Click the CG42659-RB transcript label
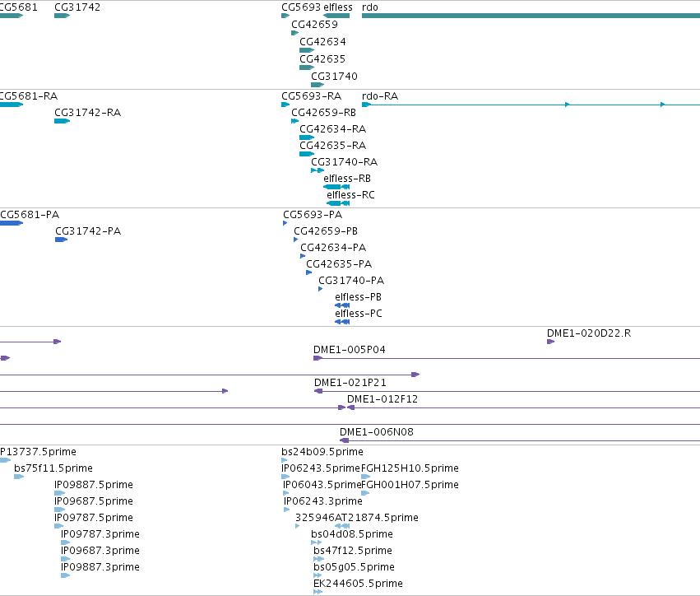Viewport: 700px width, 596px height. tap(323, 113)
